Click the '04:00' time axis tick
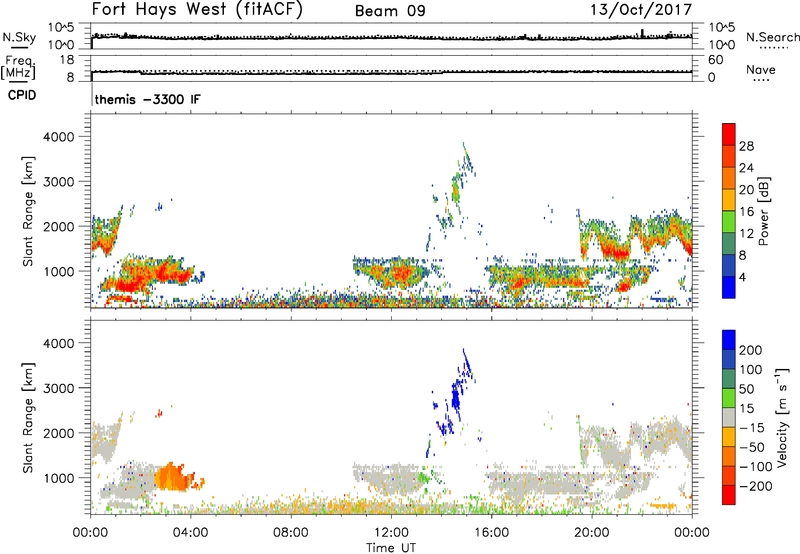Image resolution: width=800 pixels, height=554 pixels. click(x=190, y=533)
